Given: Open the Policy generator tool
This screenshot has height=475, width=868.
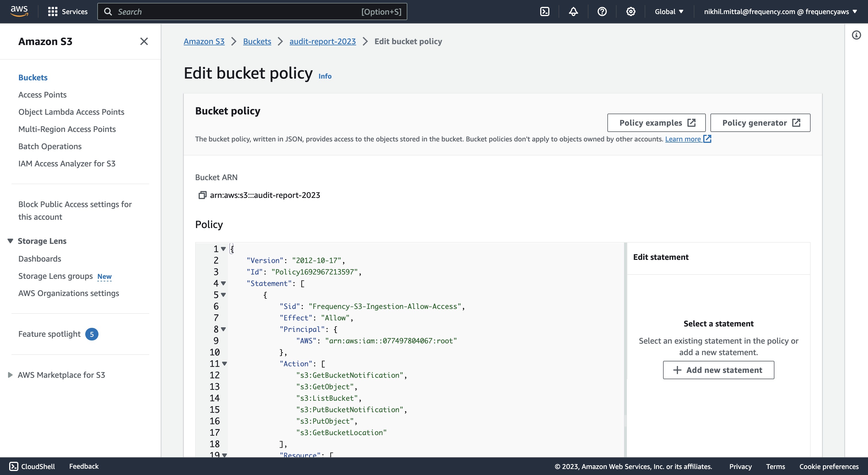Looking at the screenshot, I should pyautogui.click(x=760, y=123).
